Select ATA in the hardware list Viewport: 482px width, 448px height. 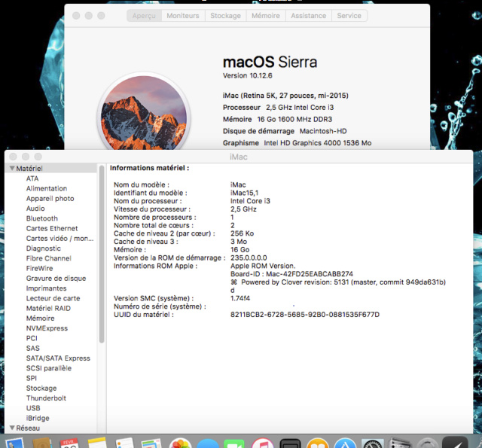tap(32, 178)
